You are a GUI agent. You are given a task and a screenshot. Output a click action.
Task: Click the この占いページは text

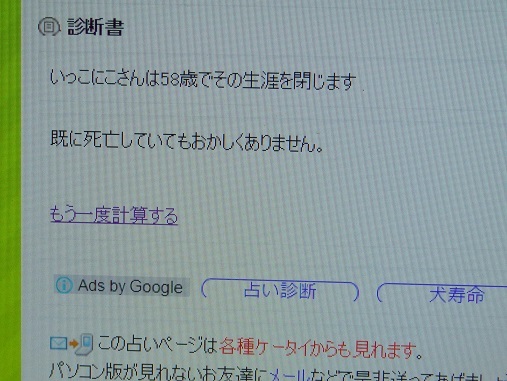(158, 344)
